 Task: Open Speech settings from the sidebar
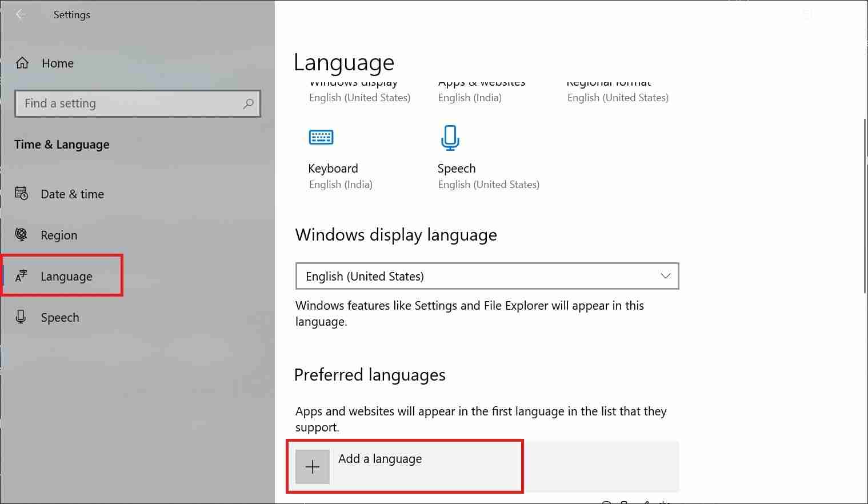click(60, 317)
